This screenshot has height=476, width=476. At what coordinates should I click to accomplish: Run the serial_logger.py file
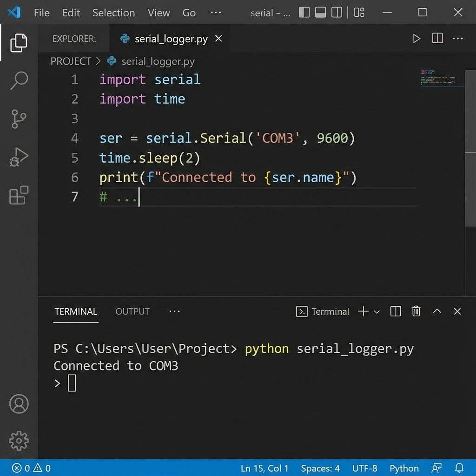pos(416,39)
